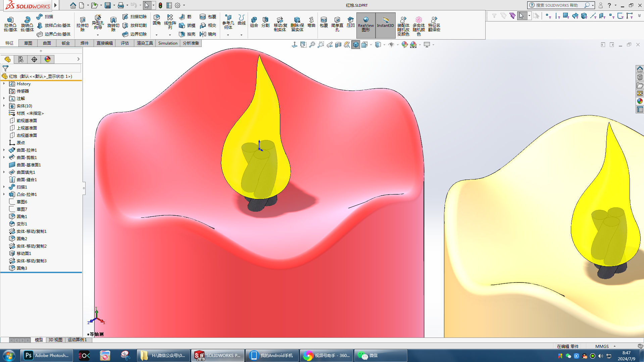
Task: Open the 圆角 fillet dropdown arrow
Action: click(x=157, y=35)
